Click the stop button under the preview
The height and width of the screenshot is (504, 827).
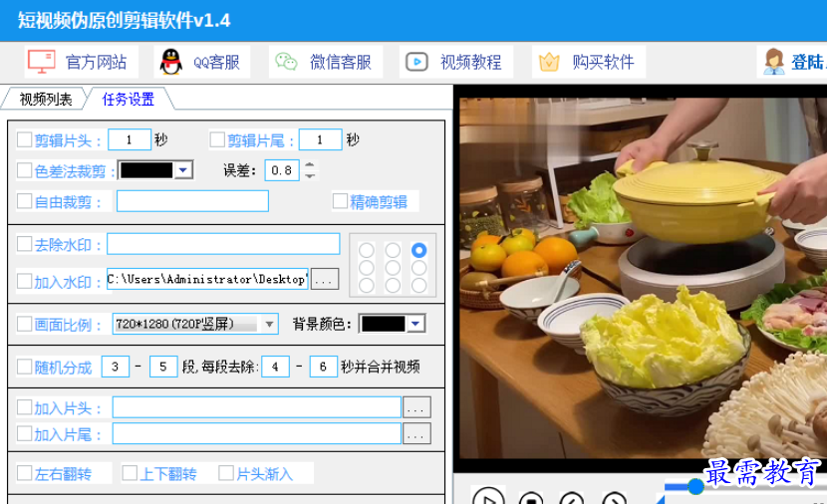coord(531,498)
